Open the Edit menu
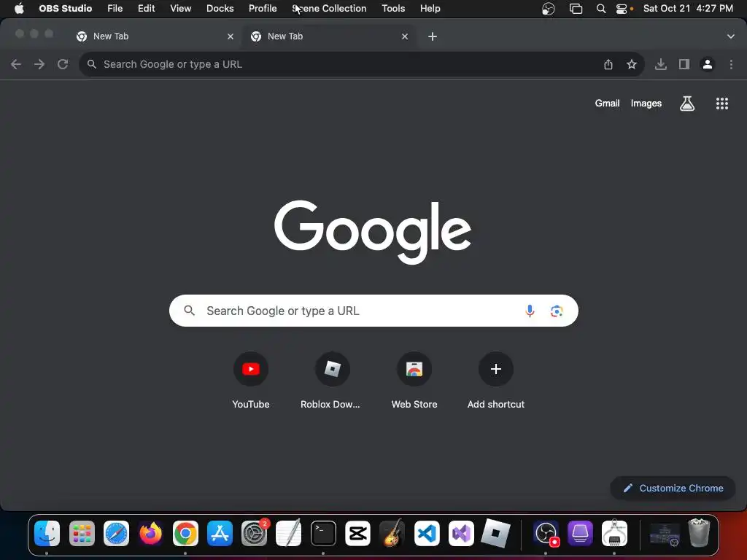The image size is (747, 560). coord(146,9)
